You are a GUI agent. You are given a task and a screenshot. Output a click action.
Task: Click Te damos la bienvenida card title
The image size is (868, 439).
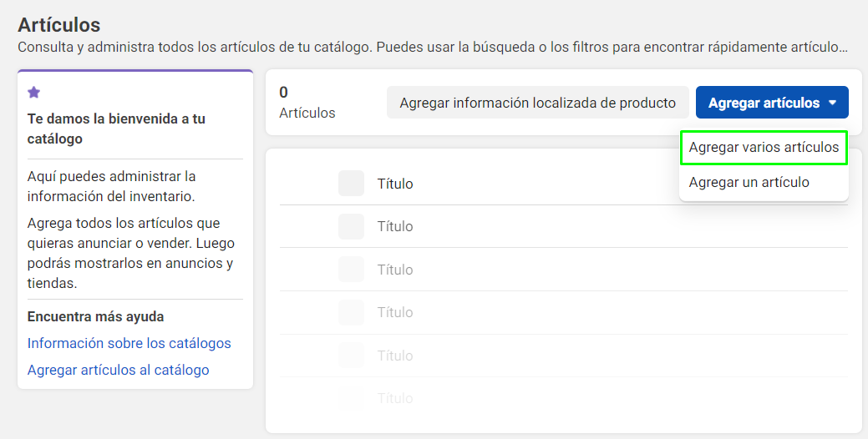116,129
